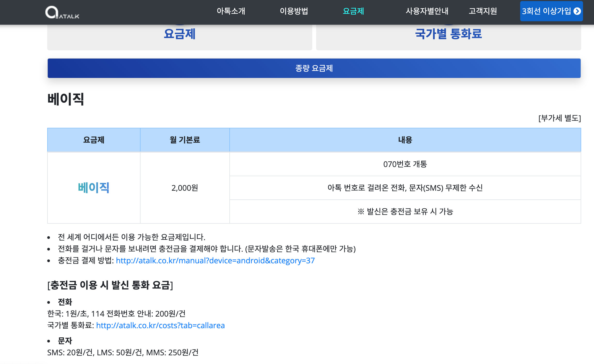Click the 3회선 이상가입 button
This screenshot has height=364, width=594.
(551, 11)
